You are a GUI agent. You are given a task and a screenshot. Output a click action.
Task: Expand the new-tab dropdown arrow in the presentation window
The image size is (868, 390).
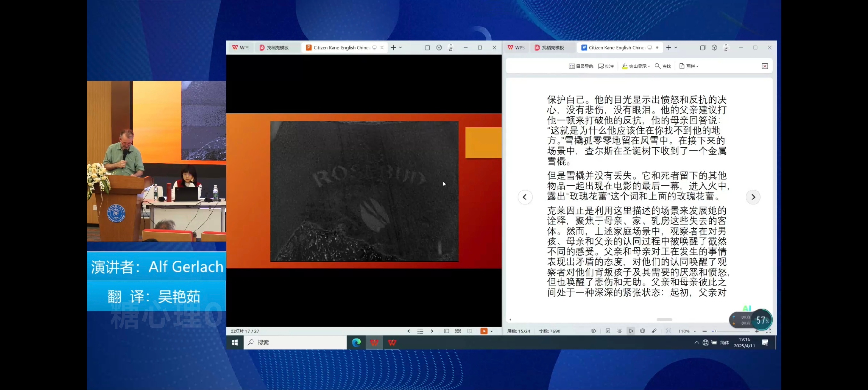(x=401, y=47)
